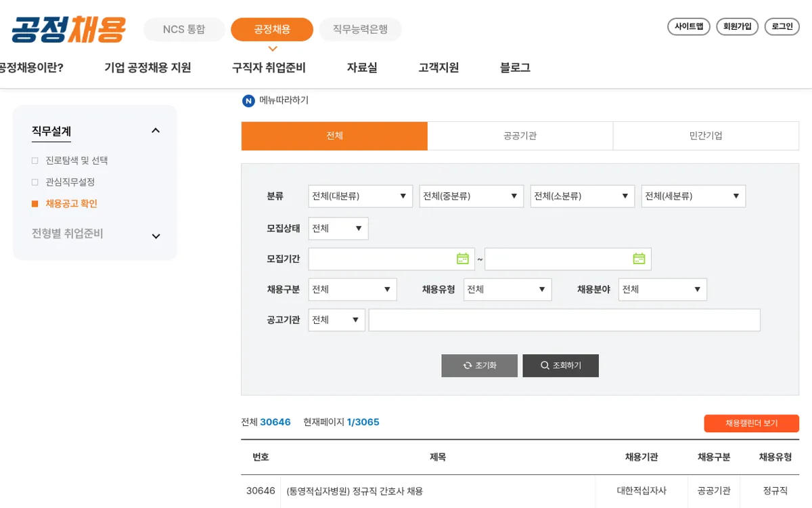The image size is (812, 508).
Task: Open 채용공고 확인 in sidebar
Action: (72, 203)
